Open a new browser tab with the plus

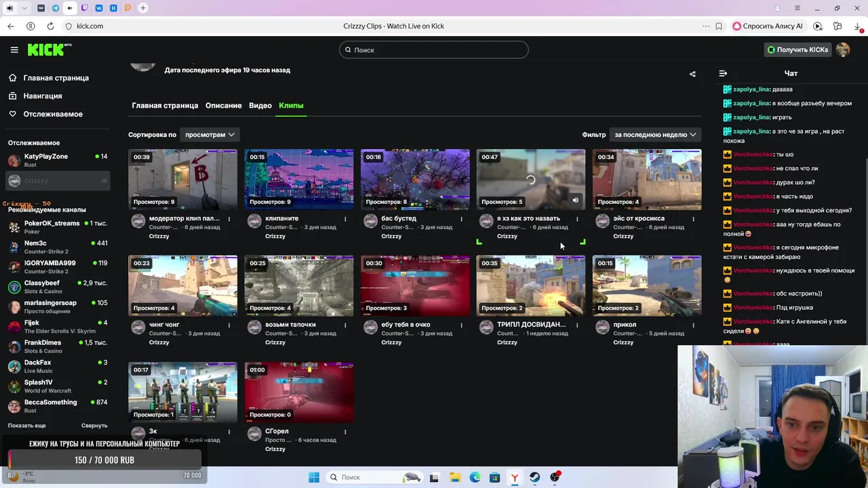coord(143,8)
